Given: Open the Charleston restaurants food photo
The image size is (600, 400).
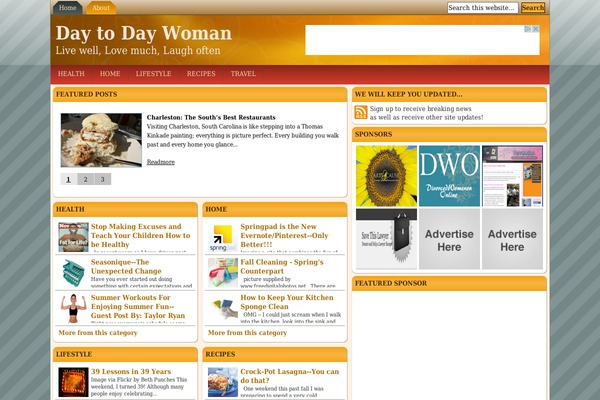Looking at the screenshot, I should 101,140.
